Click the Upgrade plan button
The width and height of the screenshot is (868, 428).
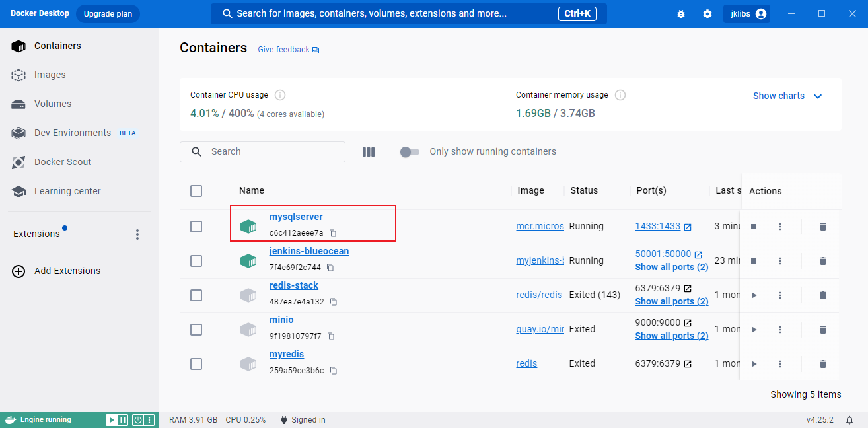tap(108, 14)
